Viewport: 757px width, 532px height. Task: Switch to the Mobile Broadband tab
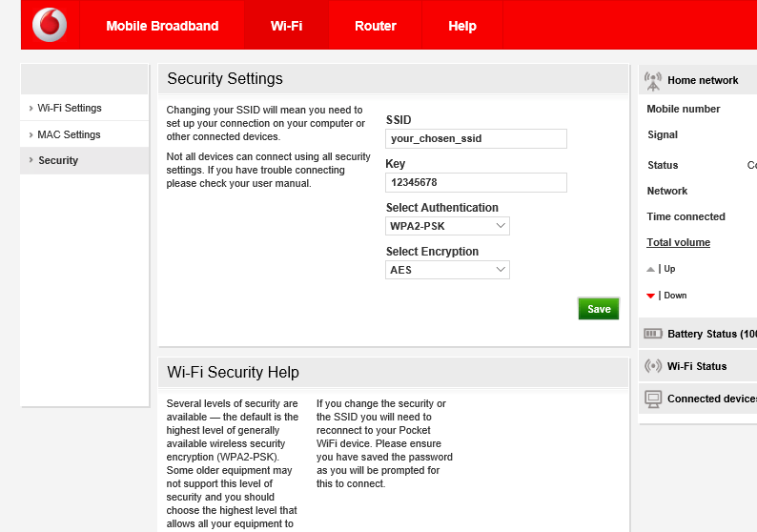coord(162,26)
